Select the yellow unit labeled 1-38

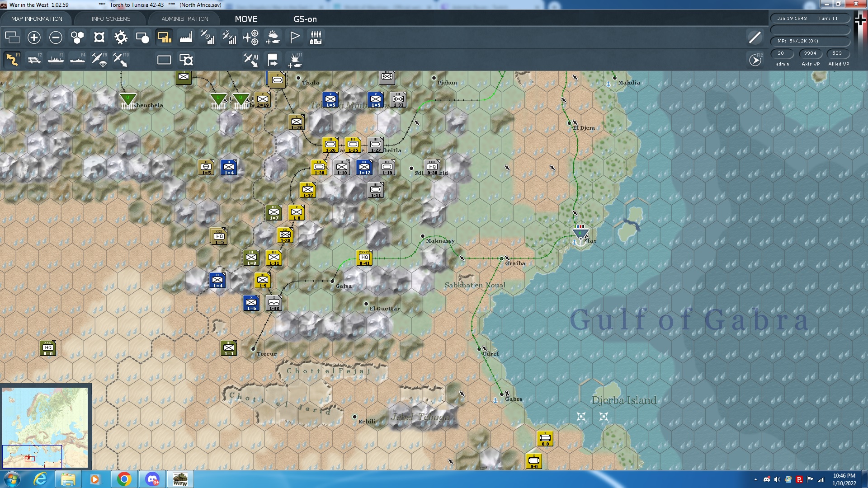pyautogui.click(x=285, y=235)
